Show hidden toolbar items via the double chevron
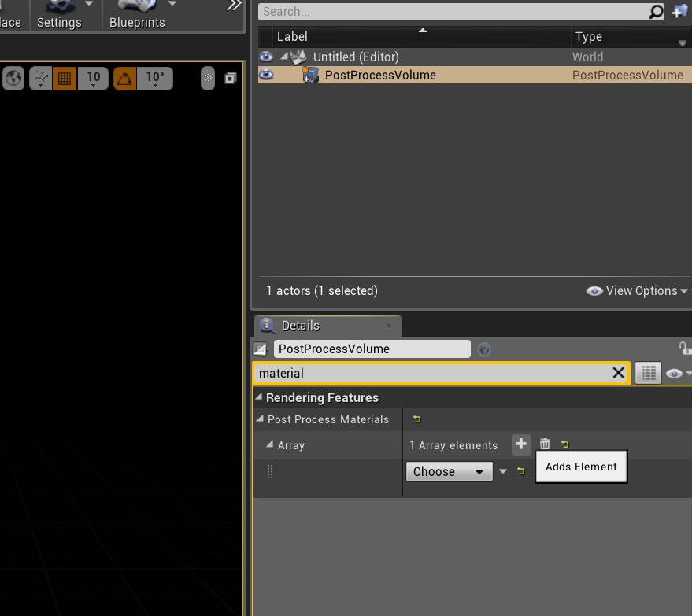This screenshot has width=692, height=616. tap(234, 6)
